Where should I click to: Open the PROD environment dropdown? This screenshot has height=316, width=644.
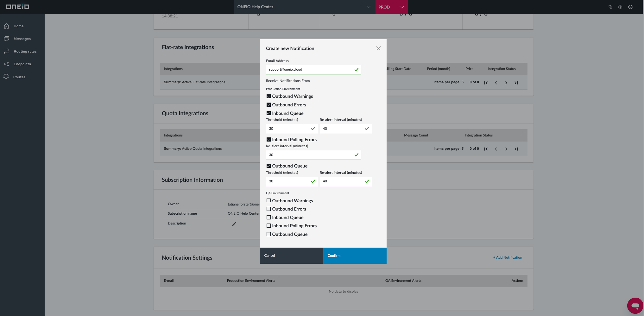(391, 7)
